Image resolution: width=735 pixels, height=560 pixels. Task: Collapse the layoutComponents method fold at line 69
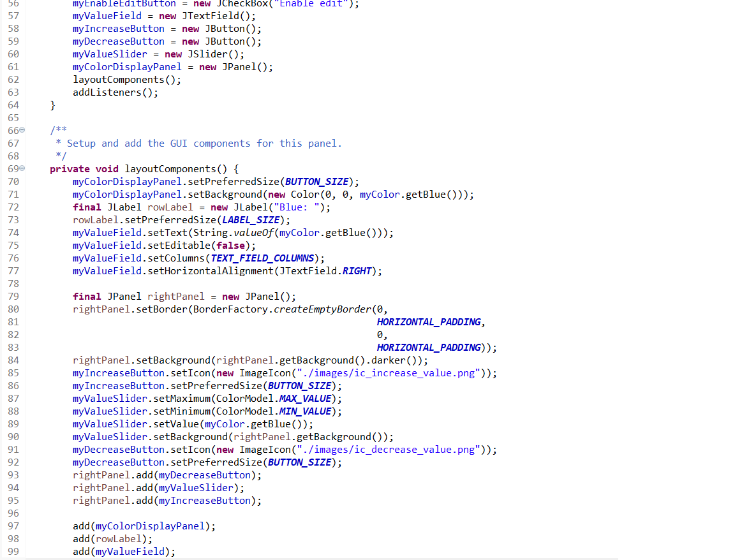point(22,168)
